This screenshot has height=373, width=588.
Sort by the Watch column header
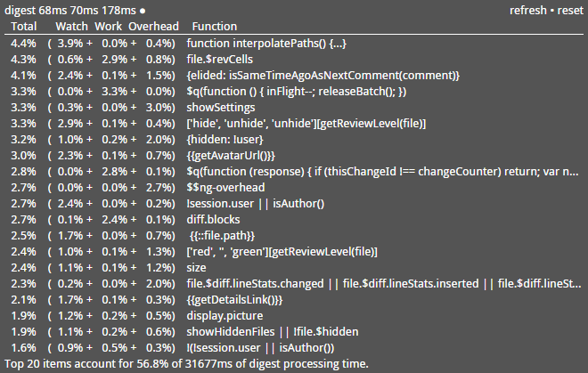(71, 26)
